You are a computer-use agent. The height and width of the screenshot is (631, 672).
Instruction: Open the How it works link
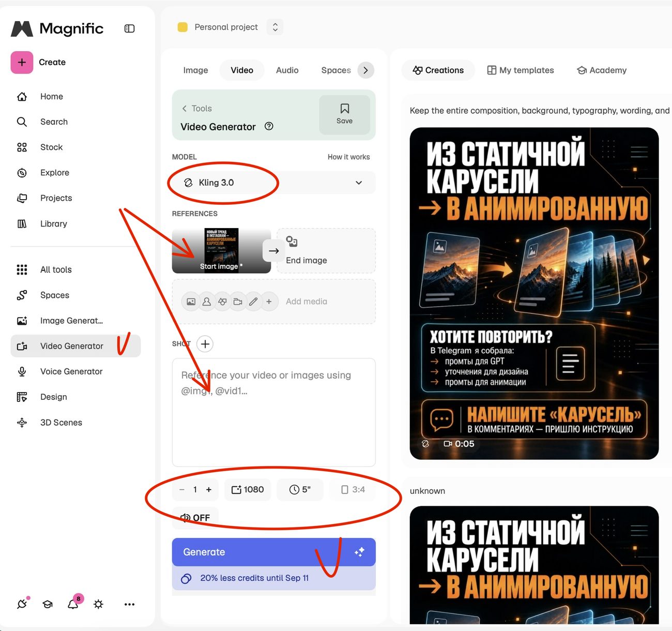coord(349,157)
